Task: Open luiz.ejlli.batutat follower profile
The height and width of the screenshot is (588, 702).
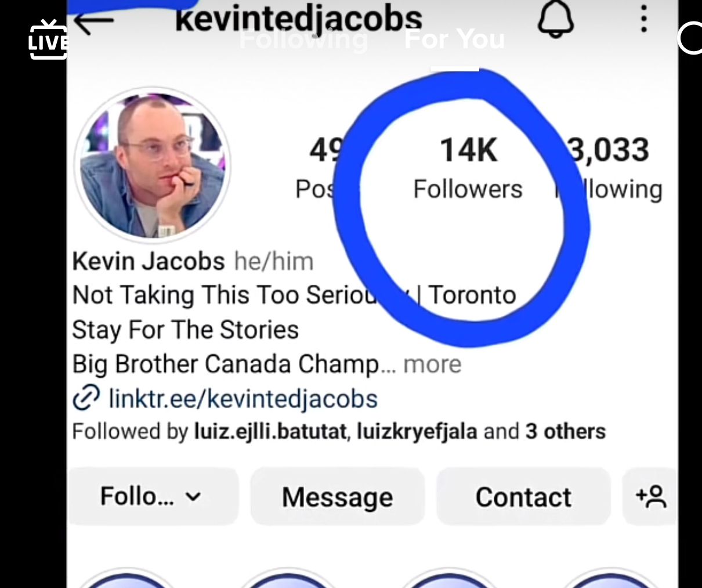Action: (270, 432)
